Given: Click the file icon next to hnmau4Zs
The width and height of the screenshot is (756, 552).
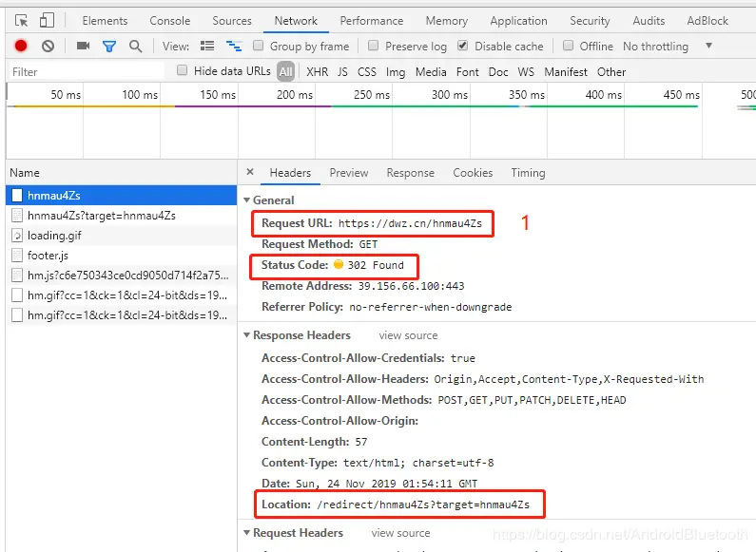Looking at the screenshot, I should (x=17, y=195).
